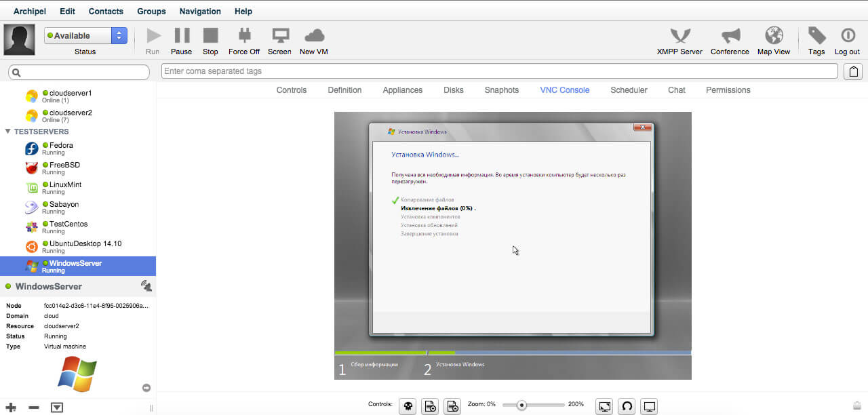This screenshot has width=868, height=415.
Task: Open Map View globe icon
Action: pyautogui.click(x=774, y=36)
